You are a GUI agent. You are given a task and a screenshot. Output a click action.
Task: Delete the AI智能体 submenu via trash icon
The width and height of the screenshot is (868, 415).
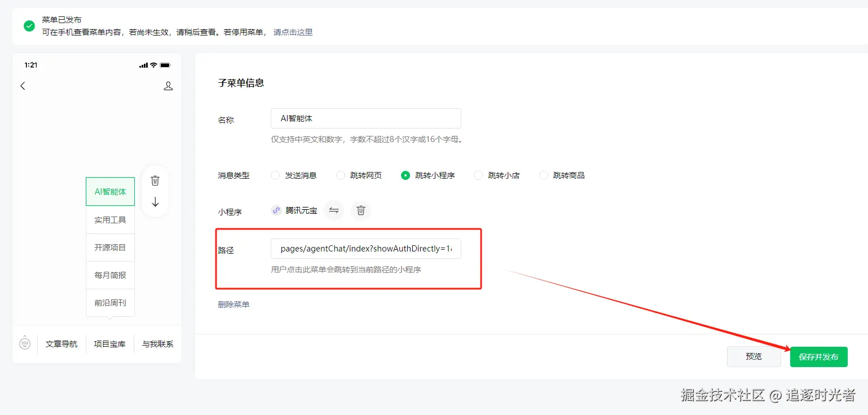coord(155,180)
